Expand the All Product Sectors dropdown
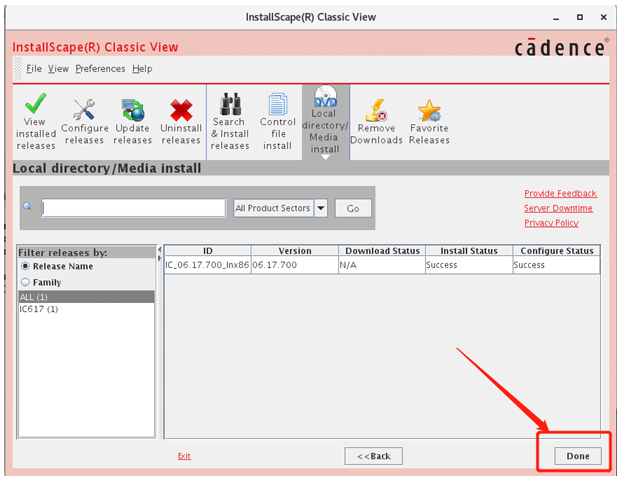 (321, 208)
